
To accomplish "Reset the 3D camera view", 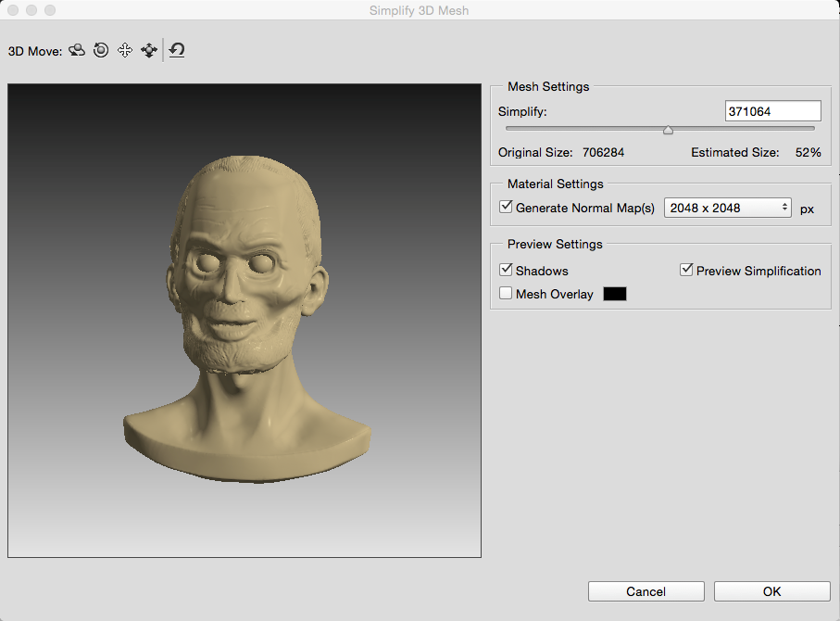I will click(177, 50).
